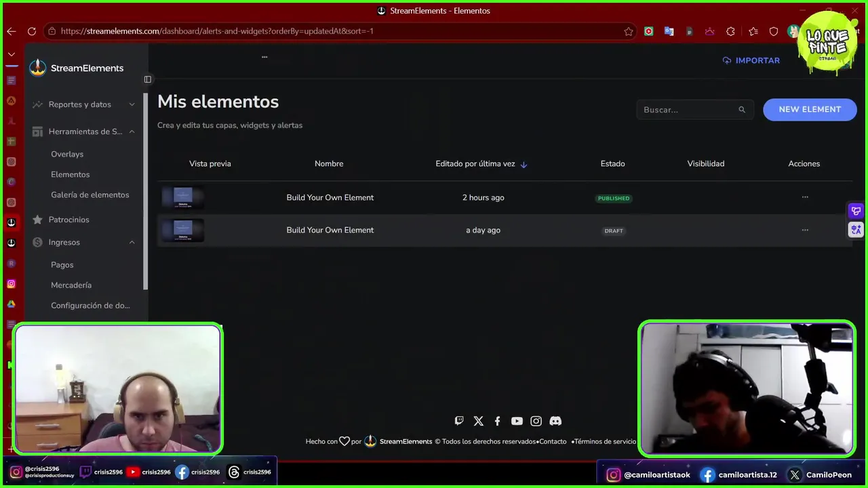
Task: Open Elementos in the sidebar
Action: 71,175
